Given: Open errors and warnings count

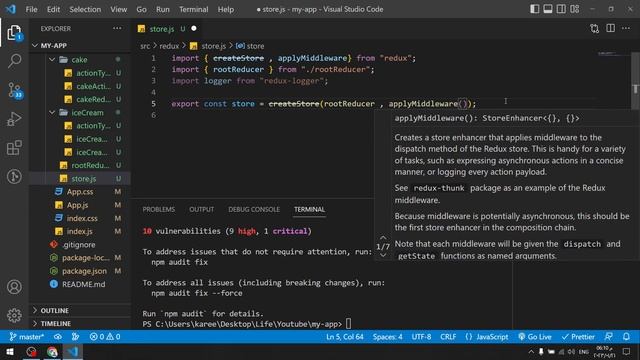Looking at the screenshot, I should pyautogui.click(x=105, y=337).
